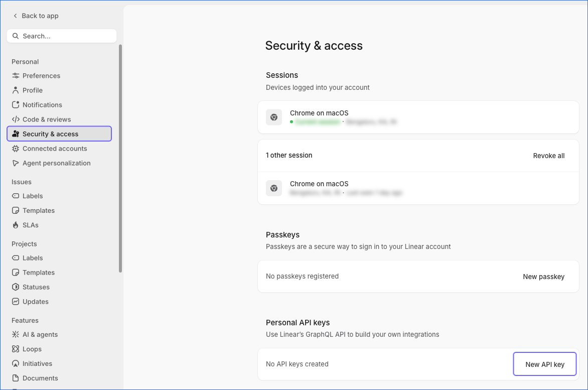
Task: Create a New API key
Action: [x=544, y=364]
